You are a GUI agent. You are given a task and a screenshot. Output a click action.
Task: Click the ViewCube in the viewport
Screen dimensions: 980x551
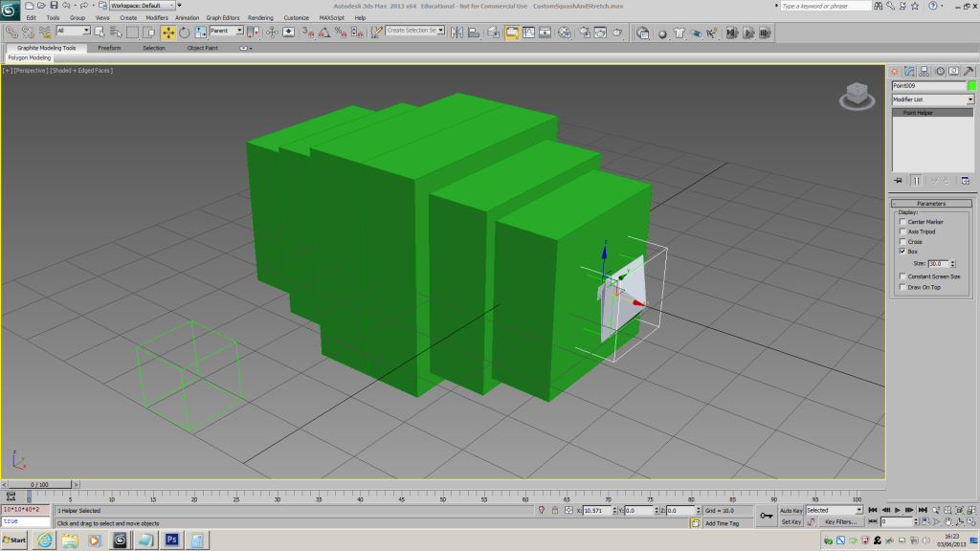pyautogui.click(x=855, y=95)
